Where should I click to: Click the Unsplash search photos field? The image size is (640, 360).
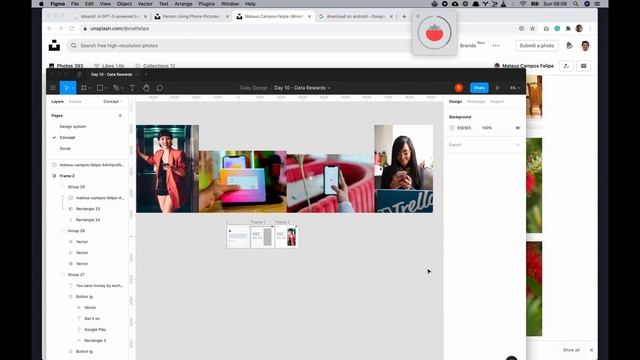(241, 46)
